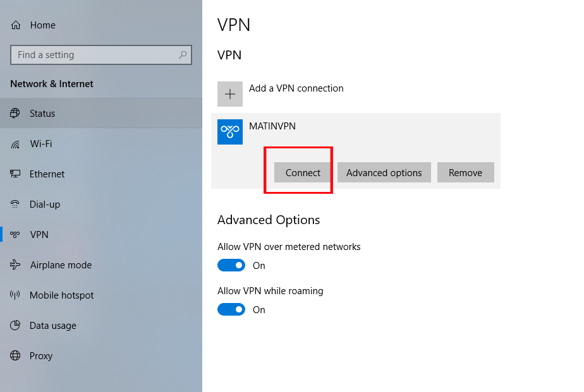Remove the MATINVPN connection

pos(465,173)
